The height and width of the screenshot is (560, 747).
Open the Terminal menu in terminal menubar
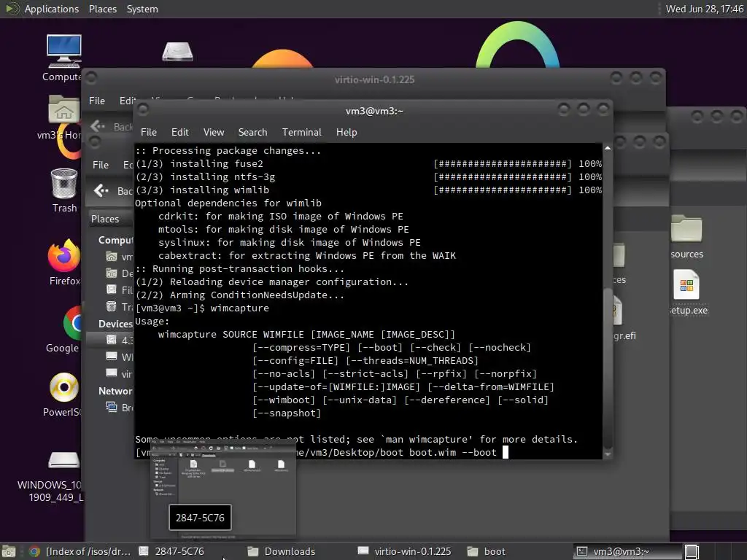[301, 133]
